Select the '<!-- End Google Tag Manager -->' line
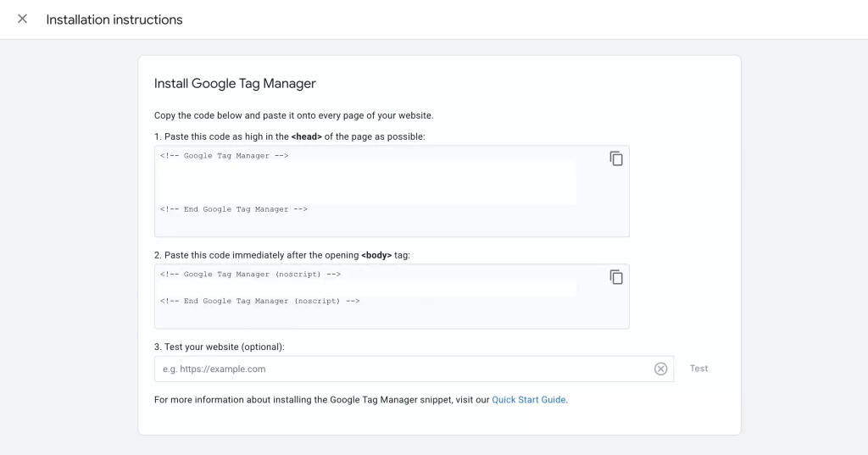868x455 pixels. point(234,209)
